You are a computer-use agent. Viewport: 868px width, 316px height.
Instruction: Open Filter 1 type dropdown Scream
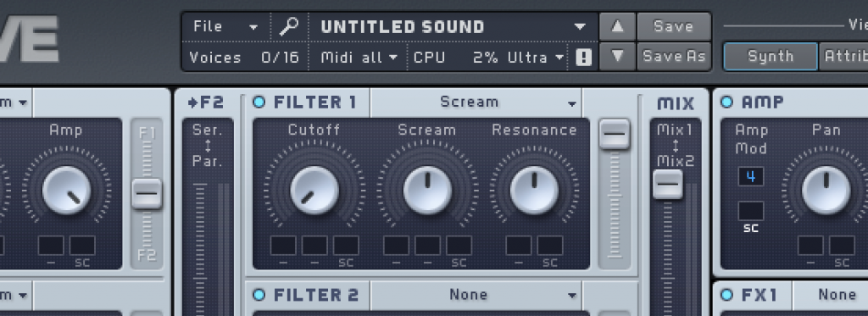pos(476,103)
